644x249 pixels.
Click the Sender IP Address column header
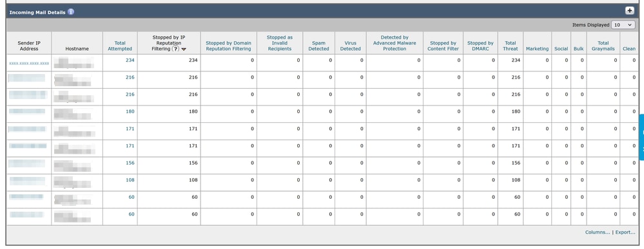(x=29, y=46)
